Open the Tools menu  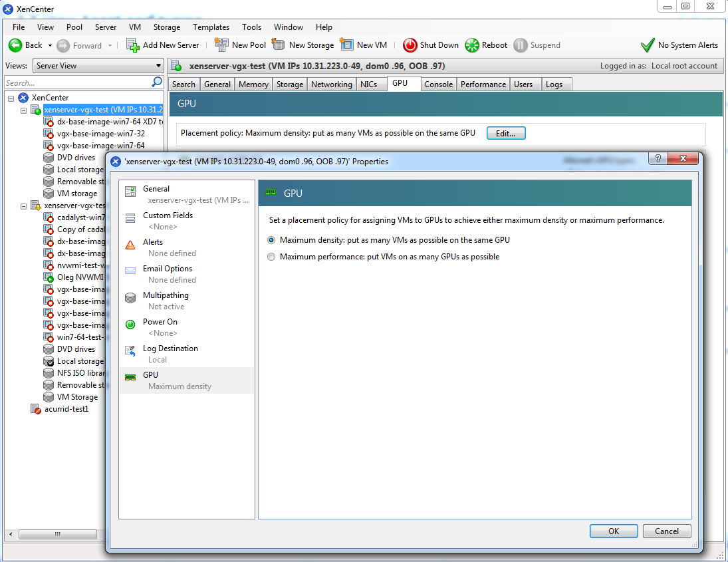tap(251, 27)
